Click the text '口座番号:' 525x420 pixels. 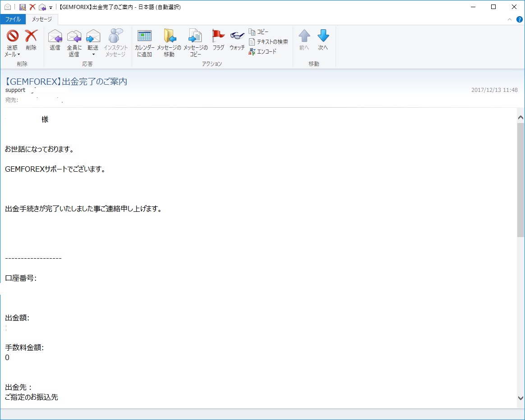21,278
